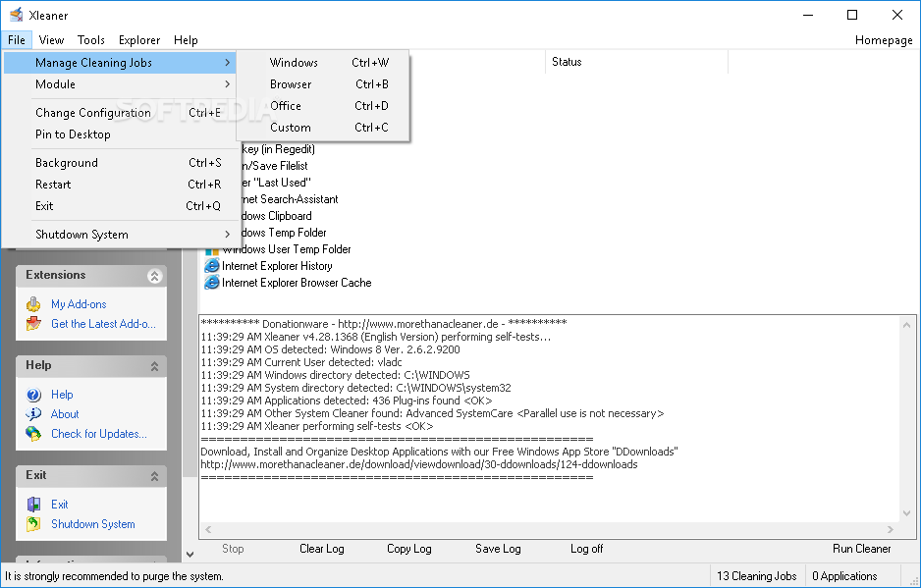Viewport: 921px width, 588px height.
Task: Select Browser cleaning jobs submenu item
Action: coord(322,84)
